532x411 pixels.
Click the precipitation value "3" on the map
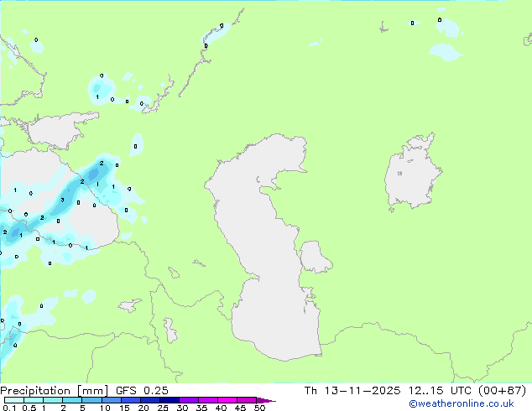(62, 200)
